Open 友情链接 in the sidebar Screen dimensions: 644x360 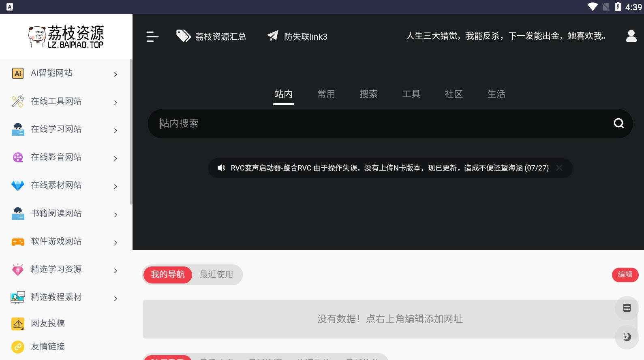[x=48, y=347]
